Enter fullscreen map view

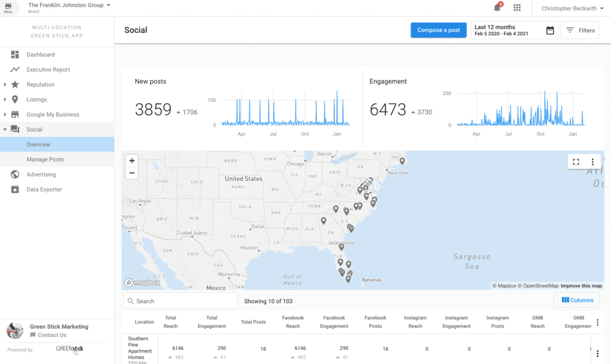(x=576, y=162)
